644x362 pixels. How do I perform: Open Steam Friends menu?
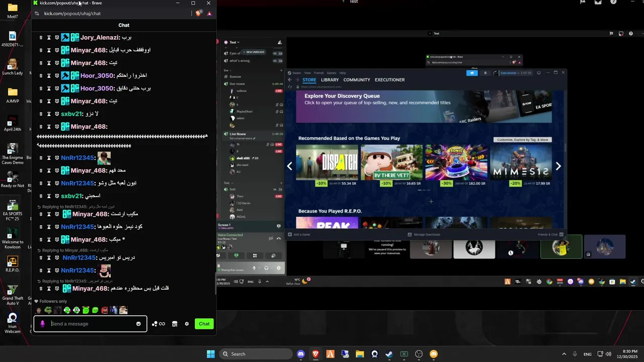[x=319, y=73]
